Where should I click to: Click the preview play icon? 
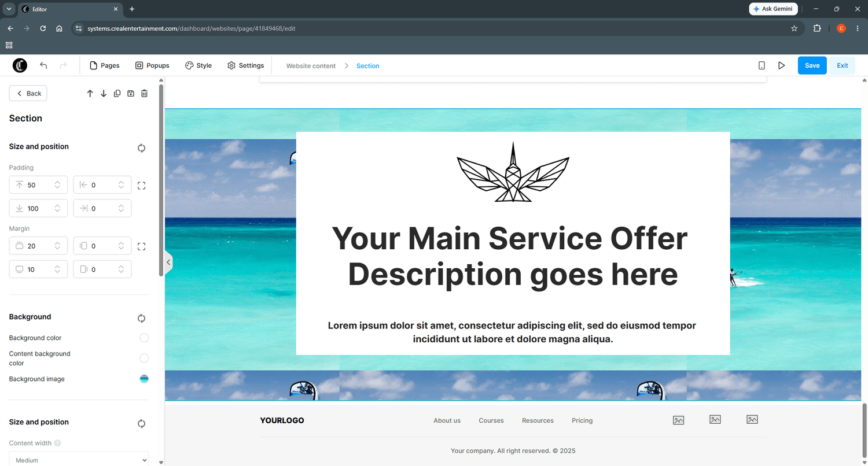pyautogui.click(x=781, y=65)
